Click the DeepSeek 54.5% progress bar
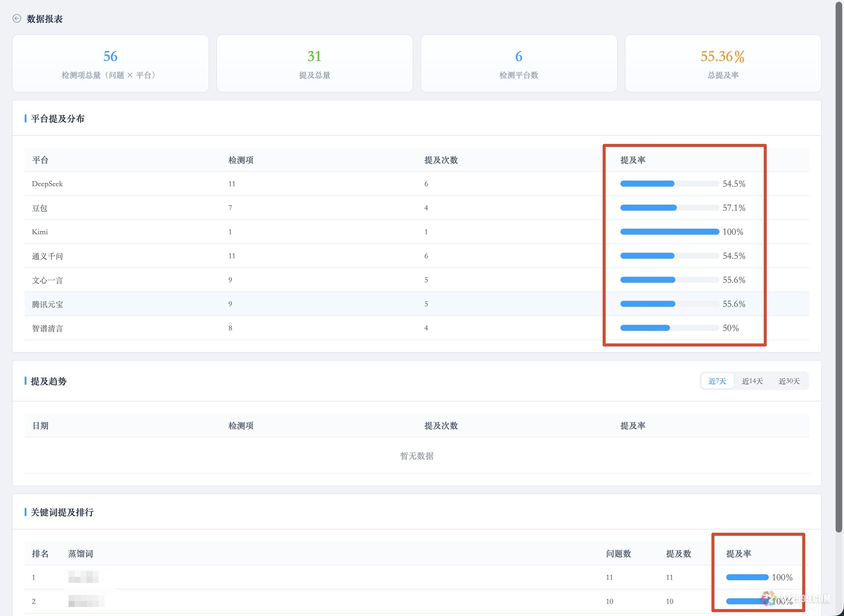This screenshot has width=844, height=616. click(x=669, y=184)
